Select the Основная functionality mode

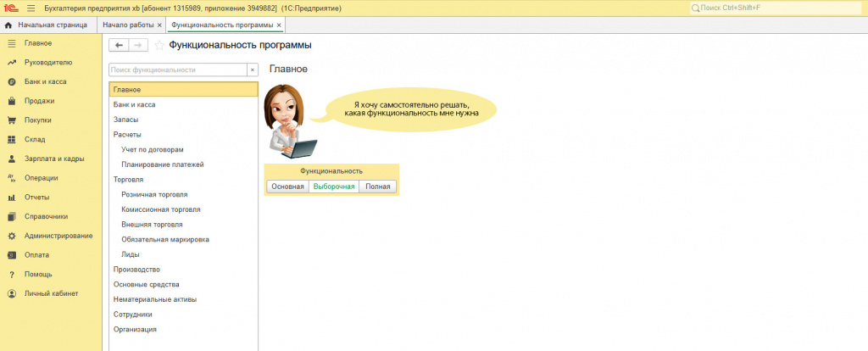coord(287,187)
